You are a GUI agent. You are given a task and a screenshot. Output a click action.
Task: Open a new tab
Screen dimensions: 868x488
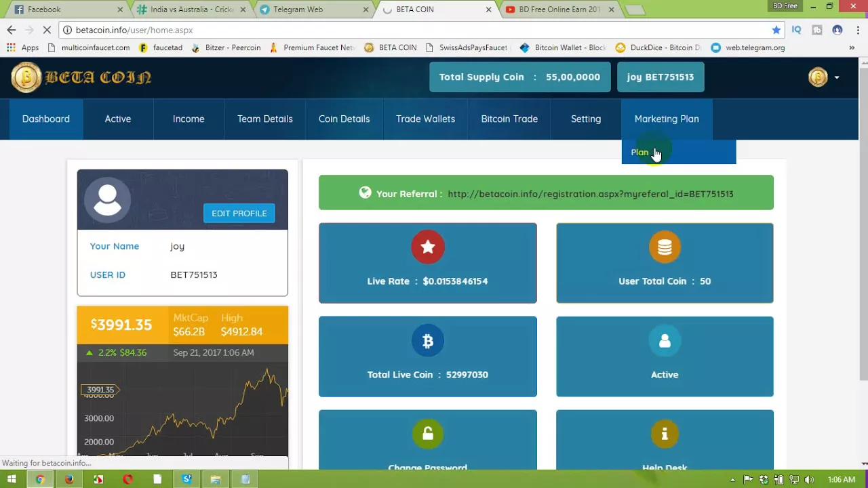click(634, 9)
